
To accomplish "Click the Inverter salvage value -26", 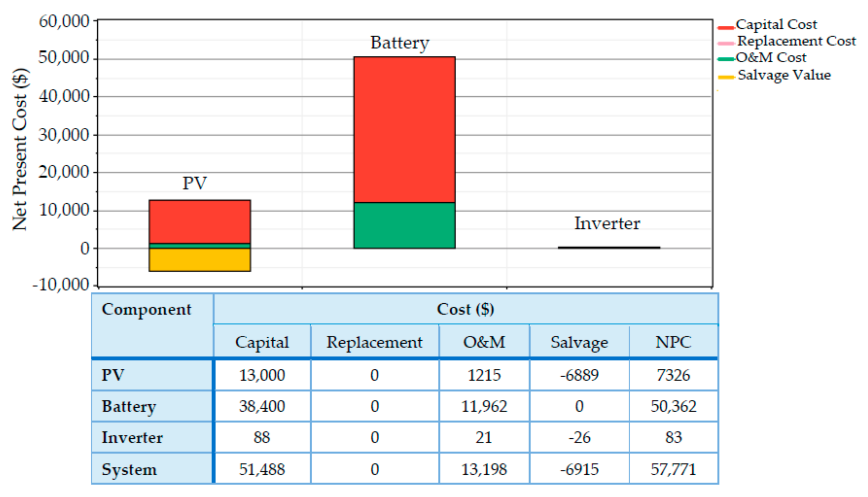I will (x=579, y=437).
